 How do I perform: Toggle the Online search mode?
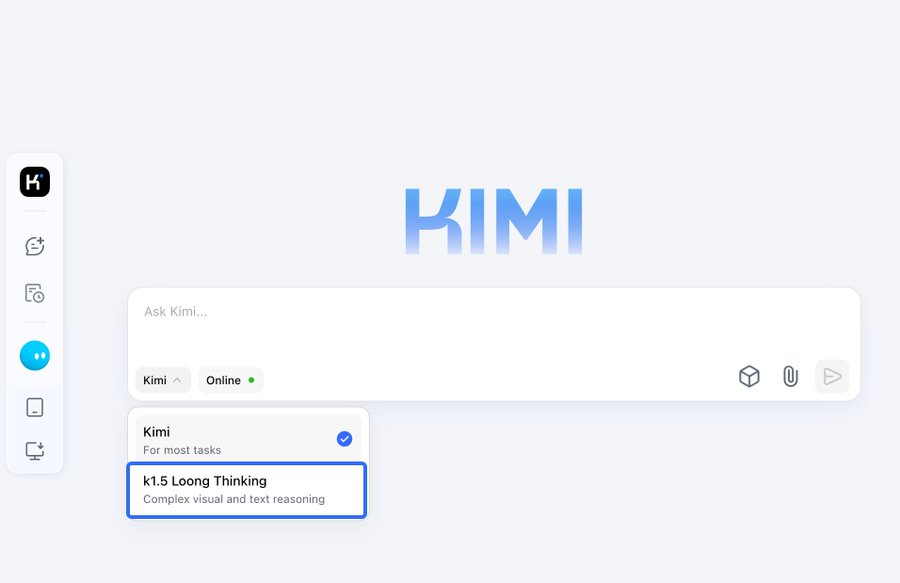pos(231,380)
